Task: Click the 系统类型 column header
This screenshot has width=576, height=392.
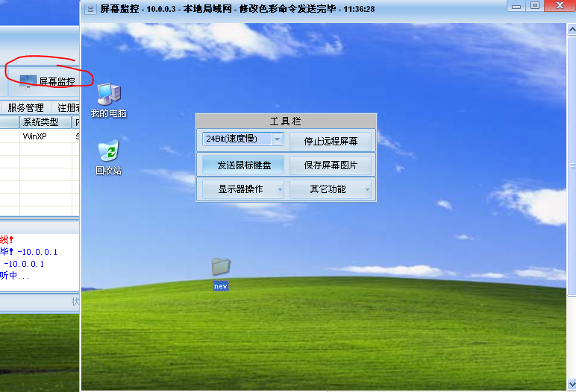Action: pyautogui.click(x=46, y=122)
